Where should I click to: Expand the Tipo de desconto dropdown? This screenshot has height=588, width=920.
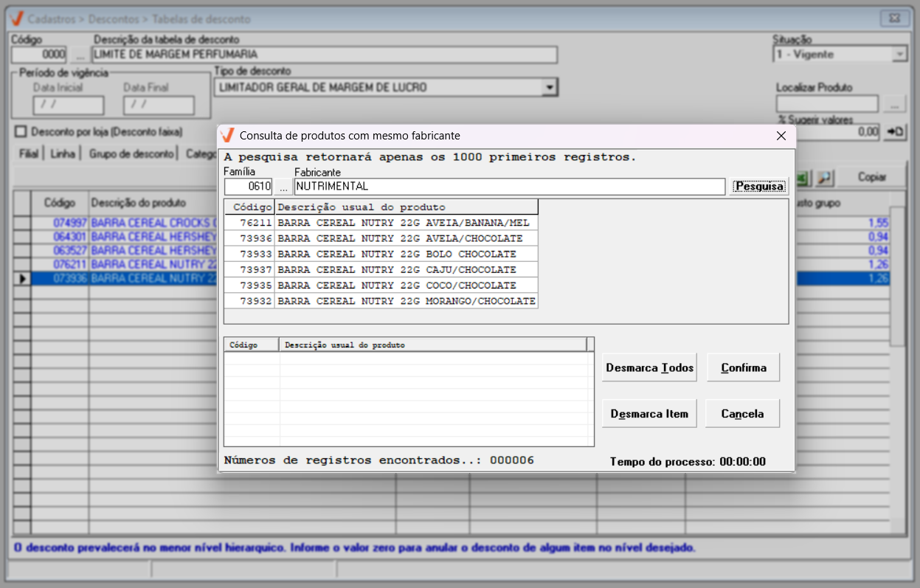coord(549,88)
